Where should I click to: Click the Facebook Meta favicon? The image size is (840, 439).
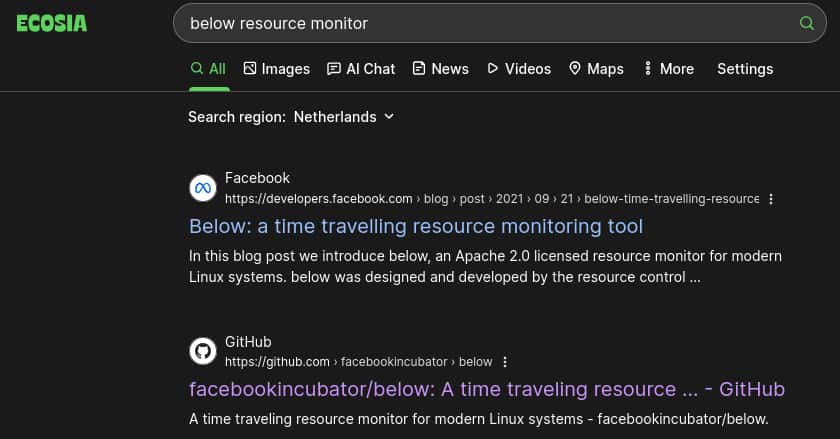point(203,188)
